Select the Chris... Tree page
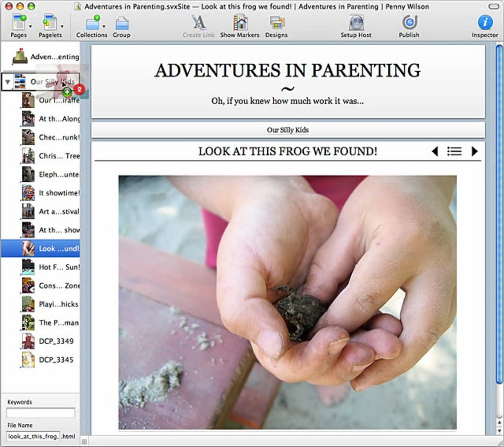 click(x=51, y=156)
